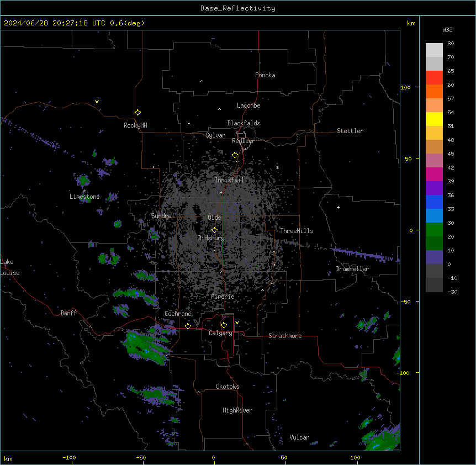Viewport: 476px width, 465px height.
Task: Click the km unit label at bottom left
Action: (x=8, y=458)
